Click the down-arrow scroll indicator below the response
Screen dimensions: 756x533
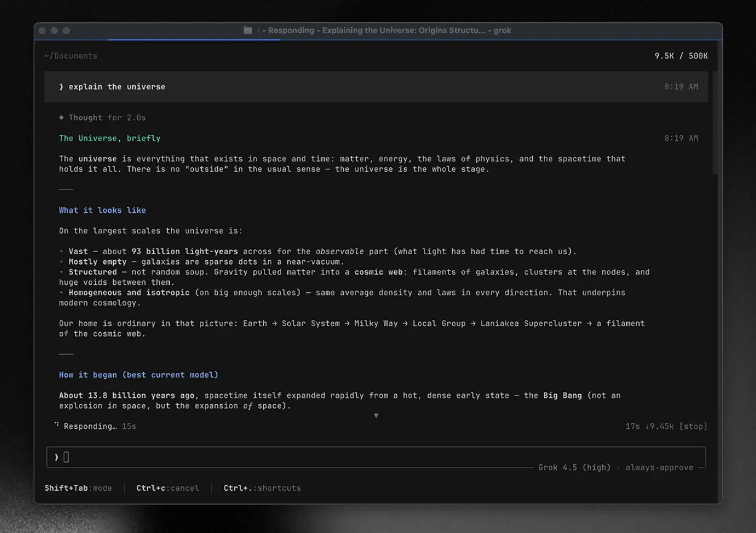click(376, 416)
